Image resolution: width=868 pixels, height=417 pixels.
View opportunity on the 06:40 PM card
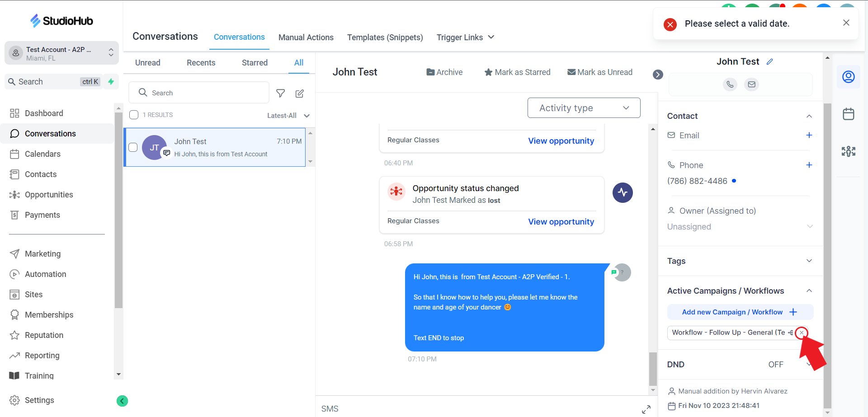click(x=561, y=141)
